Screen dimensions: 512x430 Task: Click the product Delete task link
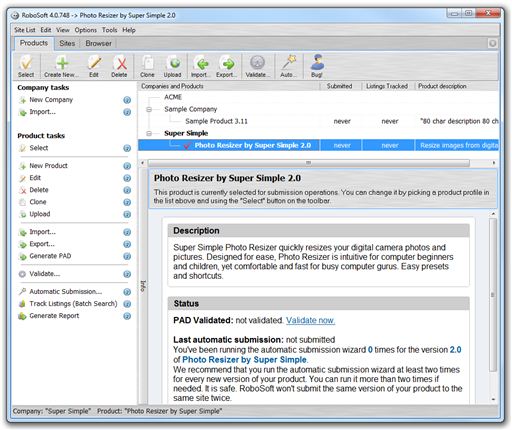(x=39, y=190)
